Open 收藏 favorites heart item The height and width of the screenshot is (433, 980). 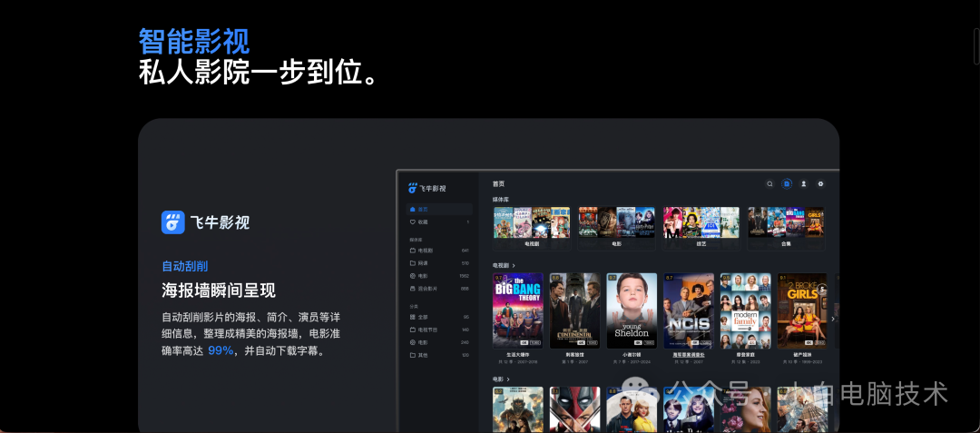pyautogui.click(x=439, y=221)
